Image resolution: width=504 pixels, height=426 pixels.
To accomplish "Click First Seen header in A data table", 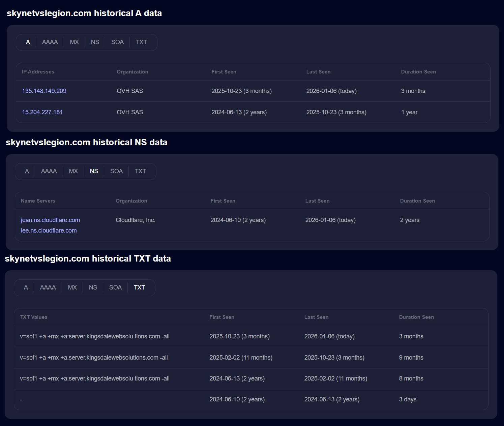I will coord(224,72).
